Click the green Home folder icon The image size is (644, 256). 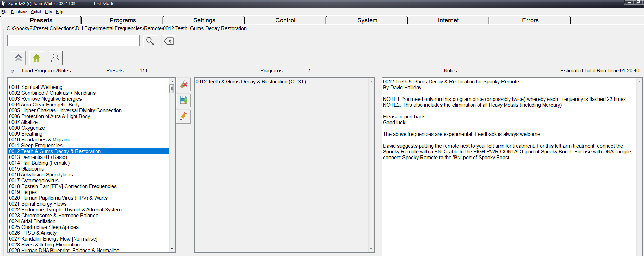pyautogui.click(x=37, y=58)
